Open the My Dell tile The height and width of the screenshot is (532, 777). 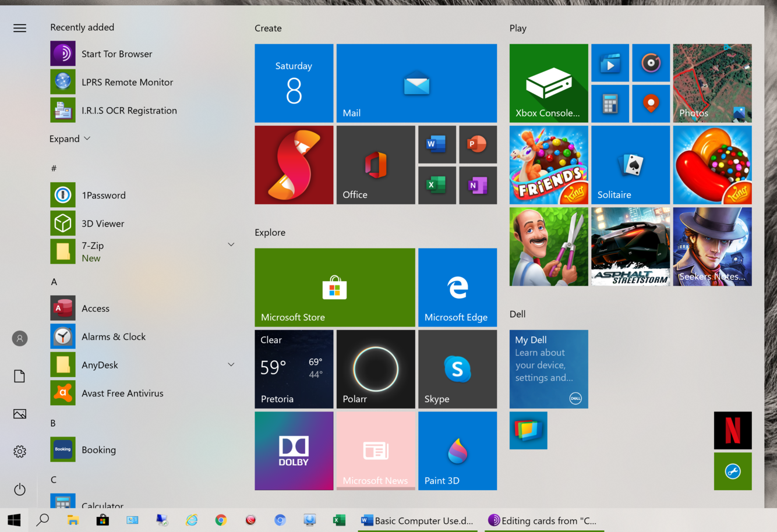tap(549, 369)
